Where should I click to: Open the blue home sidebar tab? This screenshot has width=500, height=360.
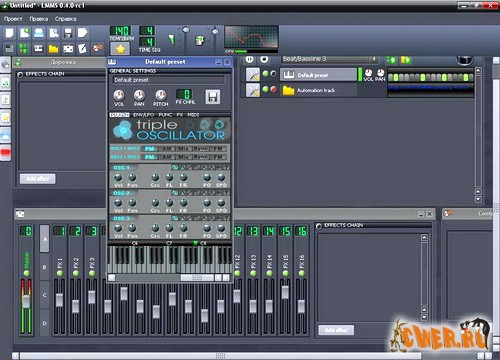[x=6, y=135]
